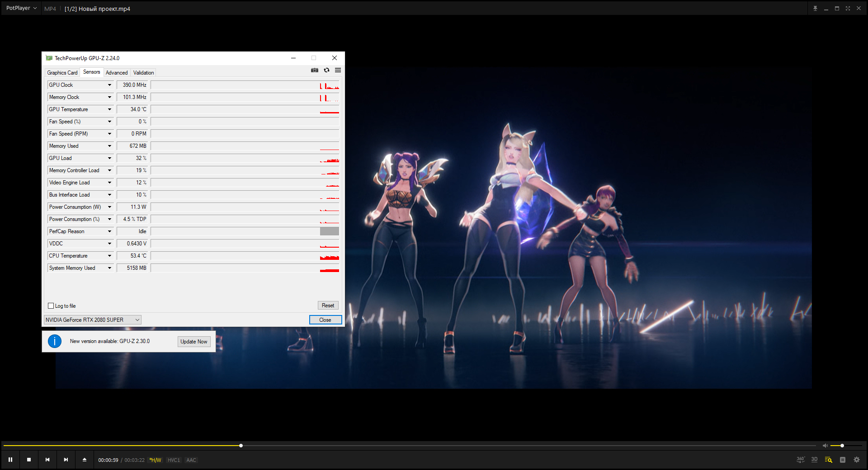
Task: Click the Memory Used value 672 MB
Action: click(132, 146)
